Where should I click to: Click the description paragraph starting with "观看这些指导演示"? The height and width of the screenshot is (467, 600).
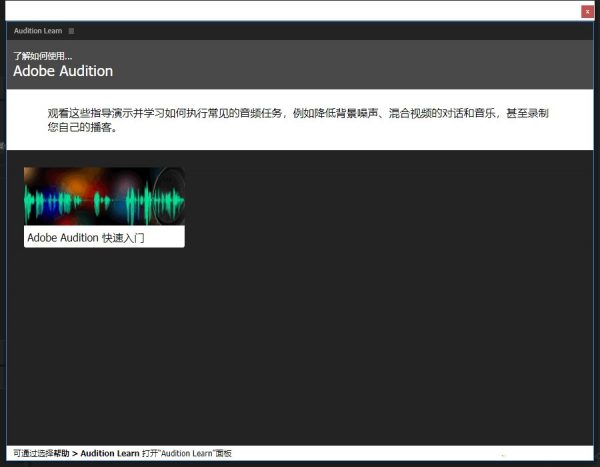(x=298, y=120)
